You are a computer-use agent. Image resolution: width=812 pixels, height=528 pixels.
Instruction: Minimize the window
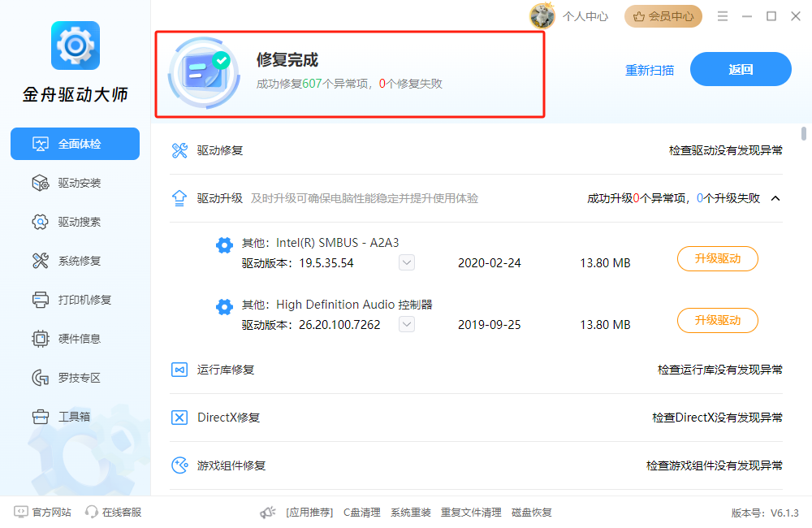(747, 16)
